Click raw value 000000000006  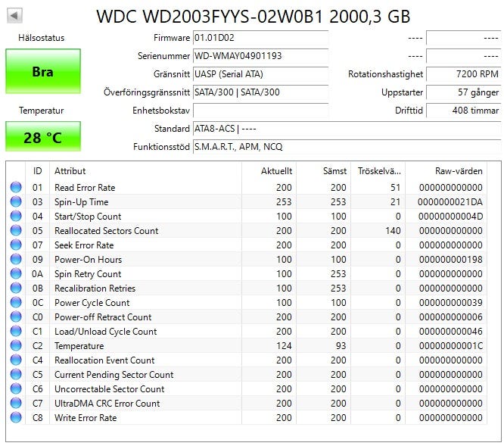pyautogui.click(x=450, y=317)
